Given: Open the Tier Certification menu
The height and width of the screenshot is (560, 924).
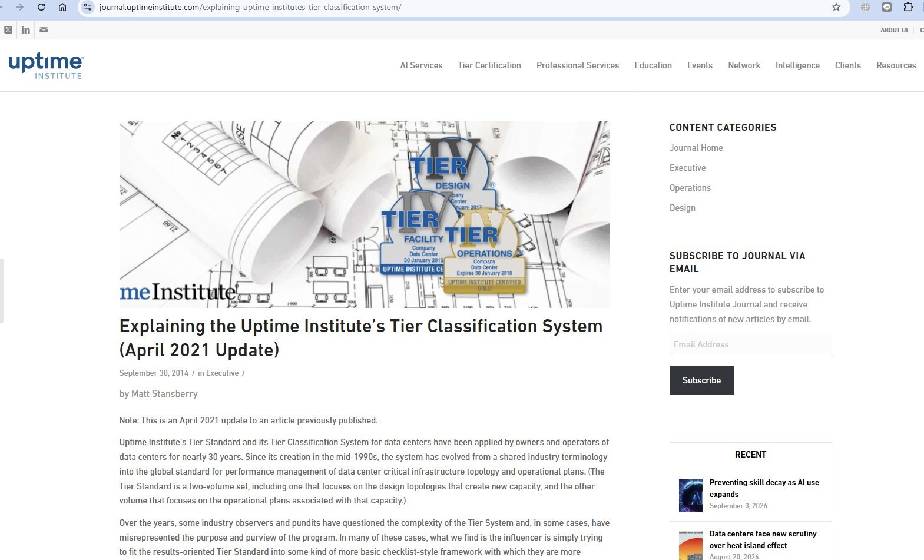Looking at the screenshot, I should (x=489, y=65).
